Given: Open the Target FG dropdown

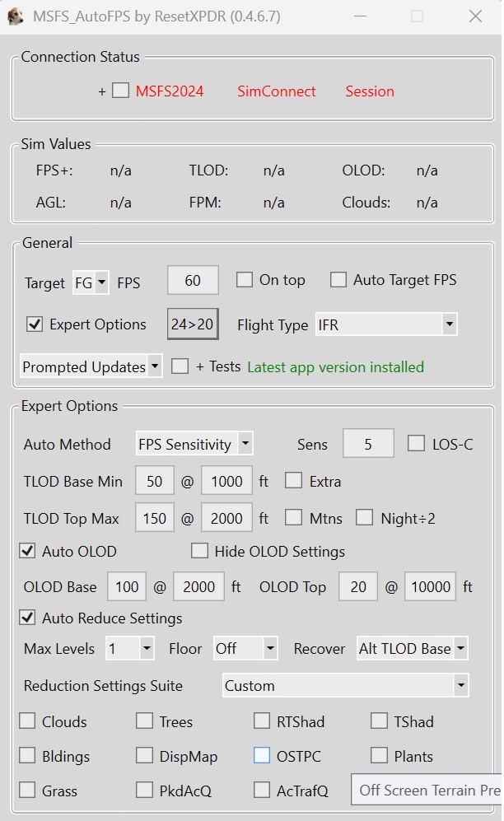Looking at the screenshot, I should [x=91, y=282].
